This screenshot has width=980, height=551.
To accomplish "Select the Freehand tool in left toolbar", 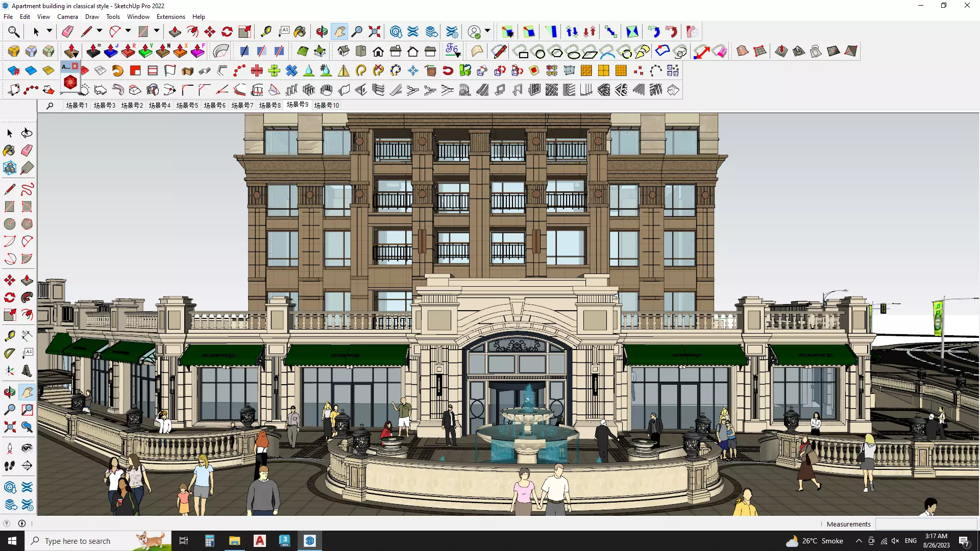I will click(x=27, y=189).
